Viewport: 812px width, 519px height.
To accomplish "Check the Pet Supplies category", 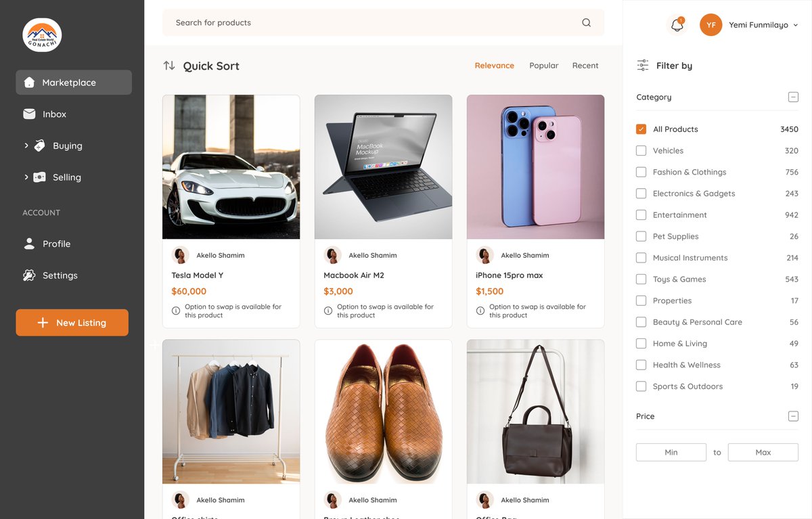I will (641, 236).
